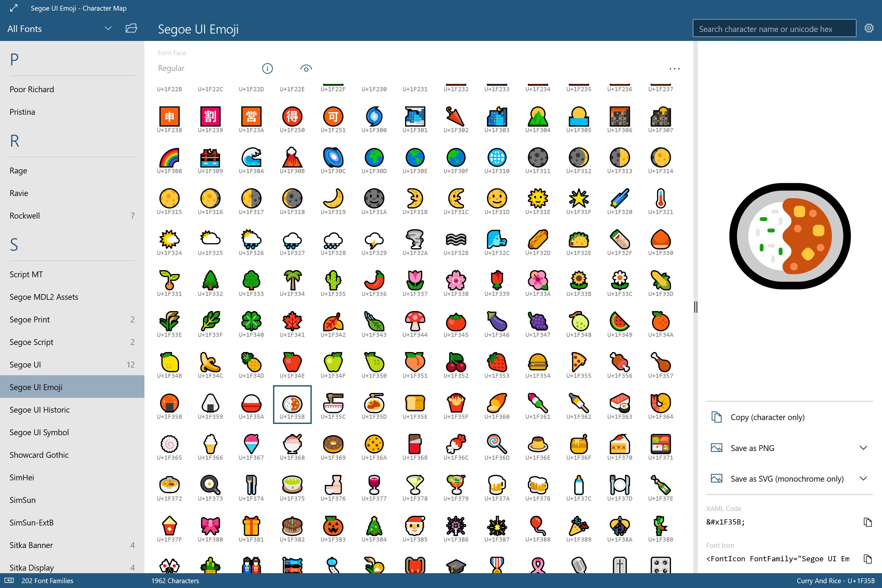
Task: Open the Character Map settings gear
Action: pyautogui.click(x=869, y=28)
